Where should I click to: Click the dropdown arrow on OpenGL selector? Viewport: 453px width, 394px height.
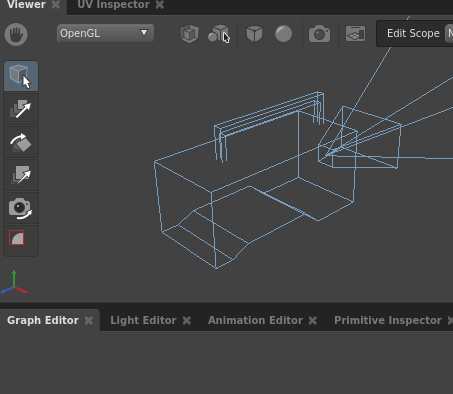pyautogui.click(x=144, y=33)
